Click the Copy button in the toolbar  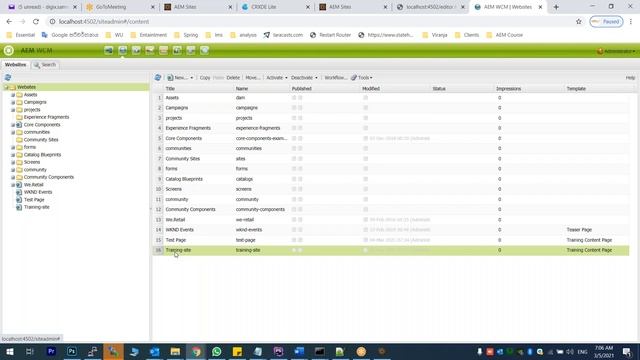coord(205,78)
